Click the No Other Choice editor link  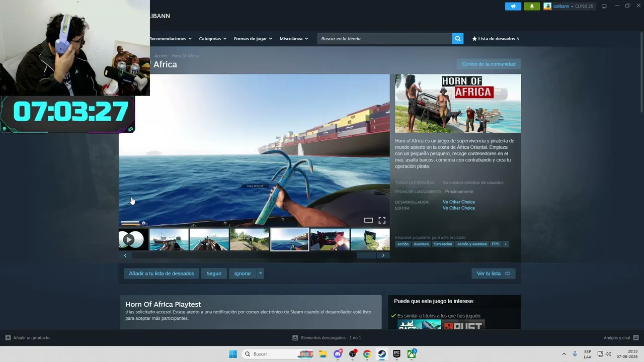point(458,208)
